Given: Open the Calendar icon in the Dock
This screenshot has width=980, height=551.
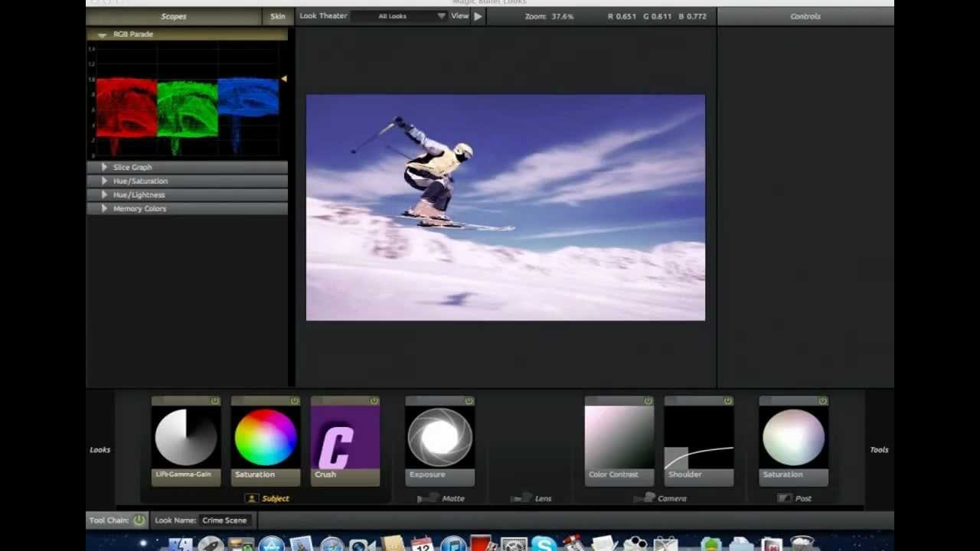Looking at the screenshot, I should coord(422,544).
